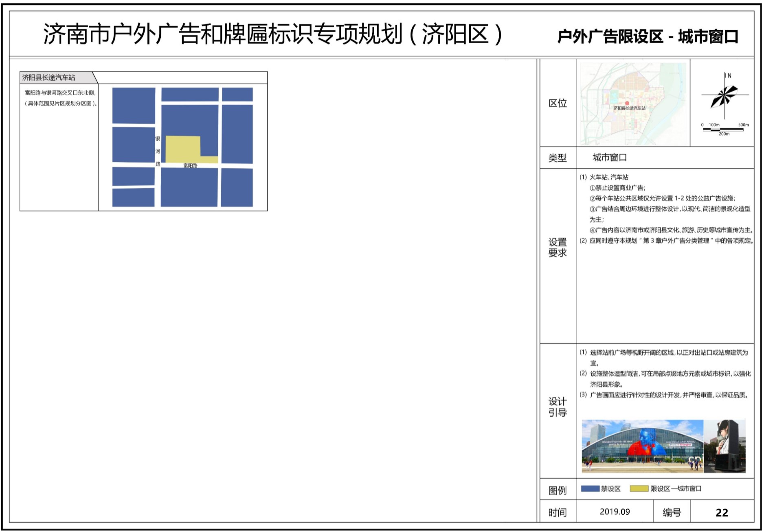Screen dimensions: 764x532
Task: Click the 户外广告限设区 - 城市窗口 heading
Action: click(x=648, y=37)
